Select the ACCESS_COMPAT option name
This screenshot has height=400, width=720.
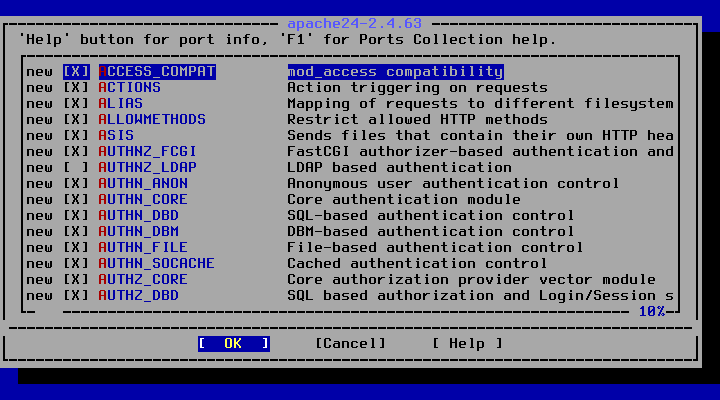[157, 72]
